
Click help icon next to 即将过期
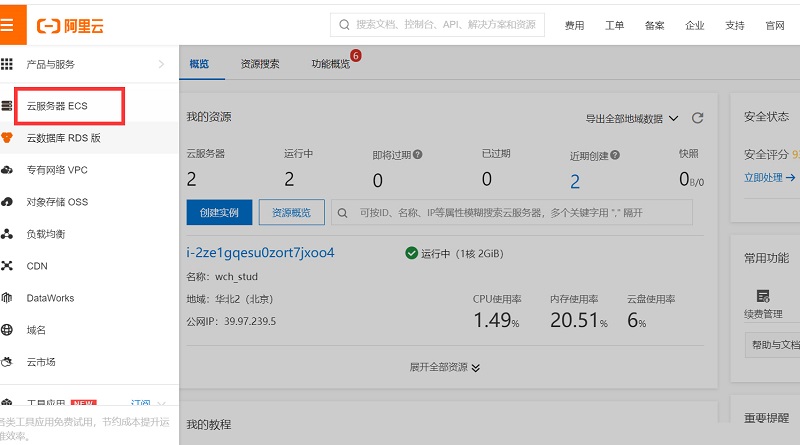point(417,154)
